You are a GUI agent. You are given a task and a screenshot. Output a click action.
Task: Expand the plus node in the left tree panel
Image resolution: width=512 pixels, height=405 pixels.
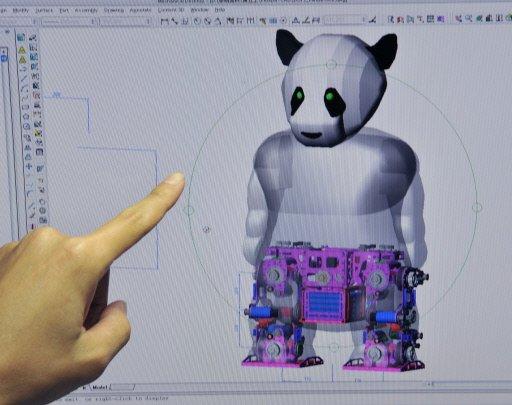point(3,51)
